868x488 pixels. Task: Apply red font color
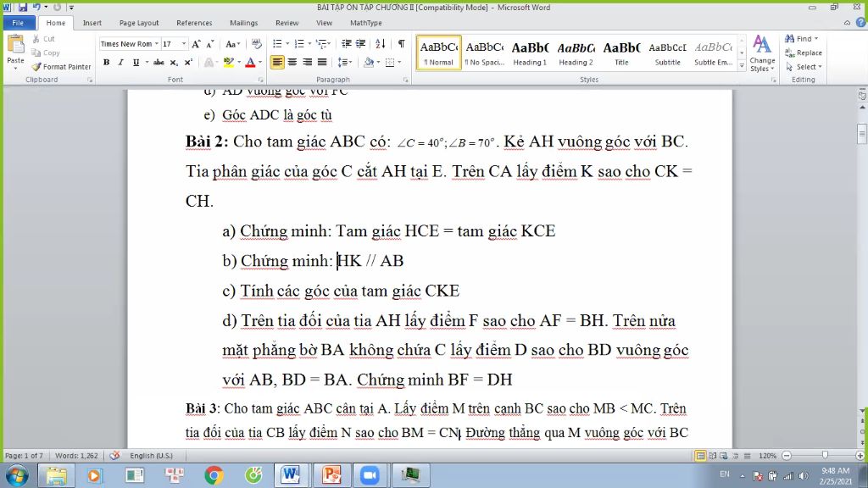250,63
